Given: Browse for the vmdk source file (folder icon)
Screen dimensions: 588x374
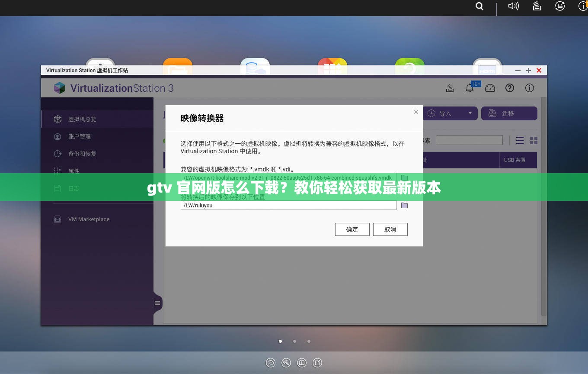Looking at the screenshot, I should [x=404, y=177].
